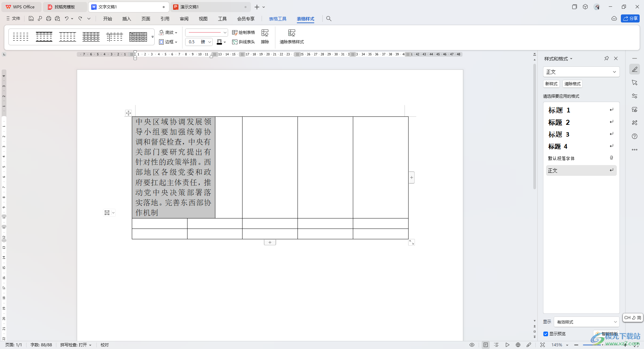Click the pencil style icon in right sidebar

point(635,69)
